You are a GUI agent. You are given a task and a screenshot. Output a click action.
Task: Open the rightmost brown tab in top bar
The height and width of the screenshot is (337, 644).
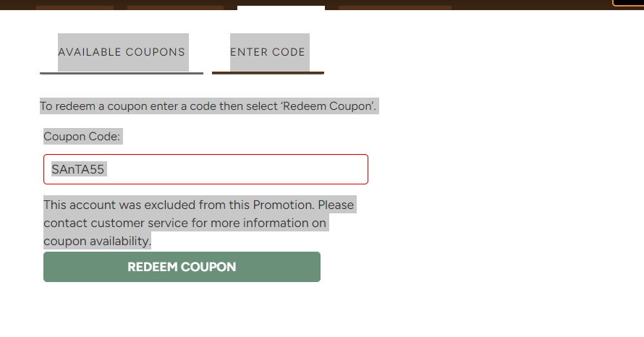(x=395, y=8)
